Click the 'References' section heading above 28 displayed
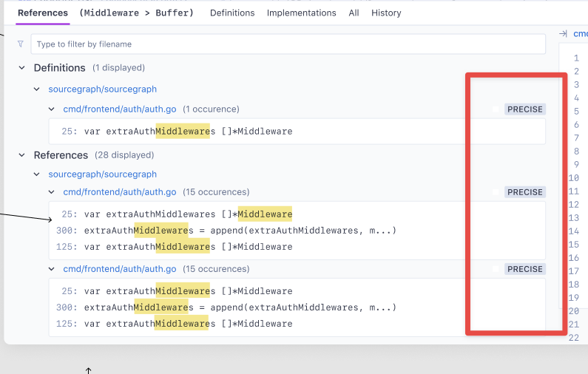The width and height of the screenshot is (588, 374). (61, 155)
